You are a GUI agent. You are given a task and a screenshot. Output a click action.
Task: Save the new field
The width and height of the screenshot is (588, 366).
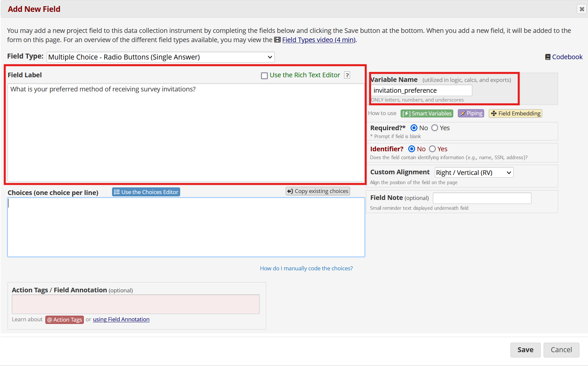pyautogui.click(x=525, y=350)
